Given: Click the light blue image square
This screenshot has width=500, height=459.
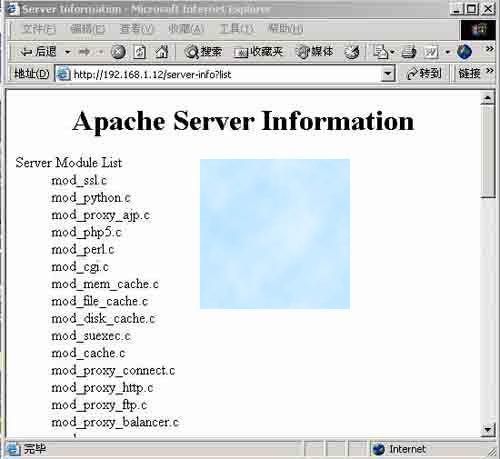Looking at the screenshot, I should tap(275, 234).
